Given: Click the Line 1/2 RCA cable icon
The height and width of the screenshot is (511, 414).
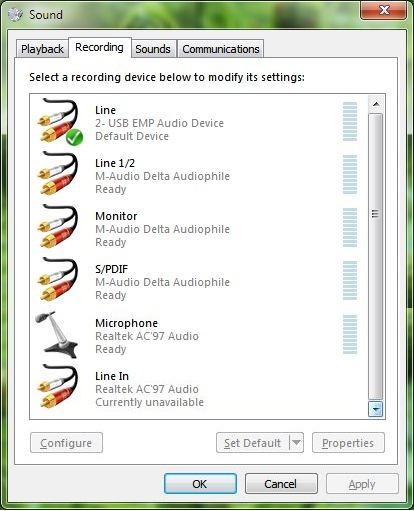Looking at the screenshot, I should tap(58, 173).
